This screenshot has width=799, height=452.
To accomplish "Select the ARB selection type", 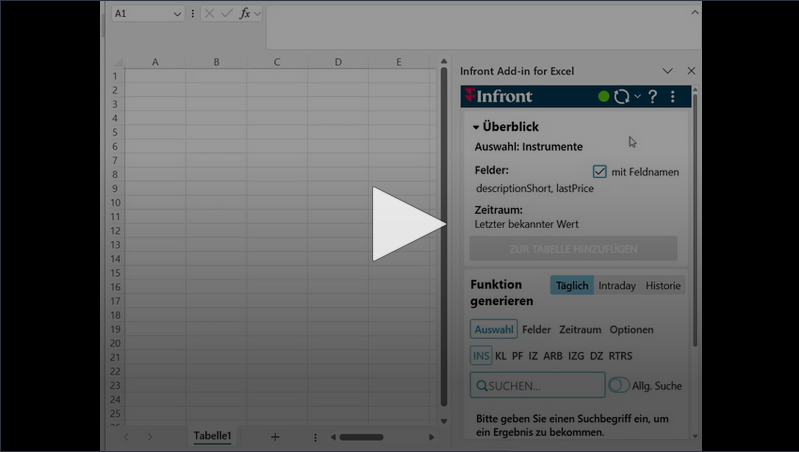I will pyautogui.click(x=553, y=356).
